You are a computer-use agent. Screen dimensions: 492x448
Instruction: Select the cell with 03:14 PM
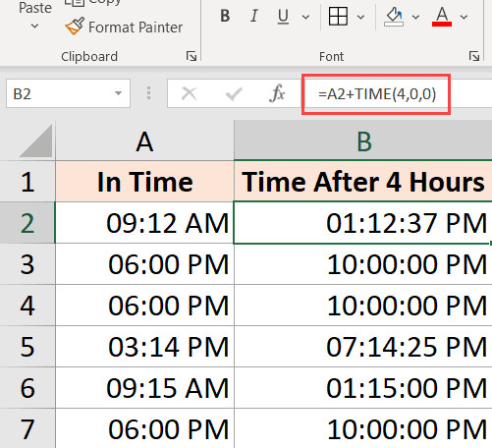click(144, 347)
